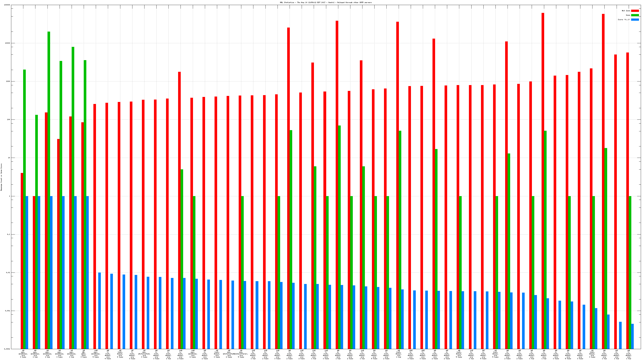Screen dimensions: 644x362
Task: Click the RBL Statistics chart title
Action: click(x=325, y=2)
